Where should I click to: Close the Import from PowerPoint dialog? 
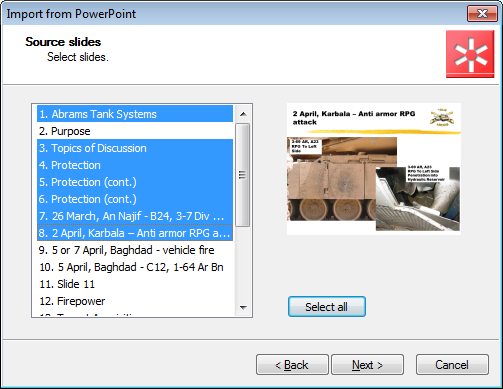pyautogui.click(x=482, y=14)
